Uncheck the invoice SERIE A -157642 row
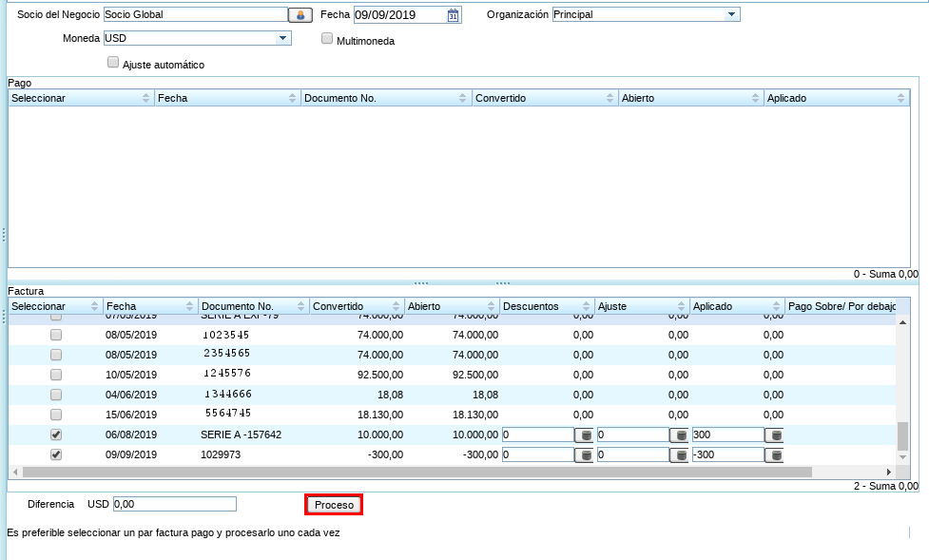929x560 pixels. coord(56,434)
